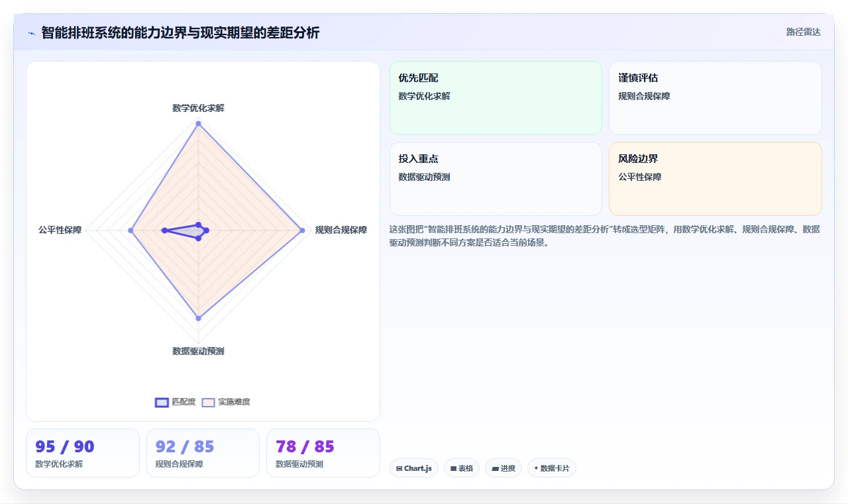Open the 谨慎评估 card

pos(715,98)
